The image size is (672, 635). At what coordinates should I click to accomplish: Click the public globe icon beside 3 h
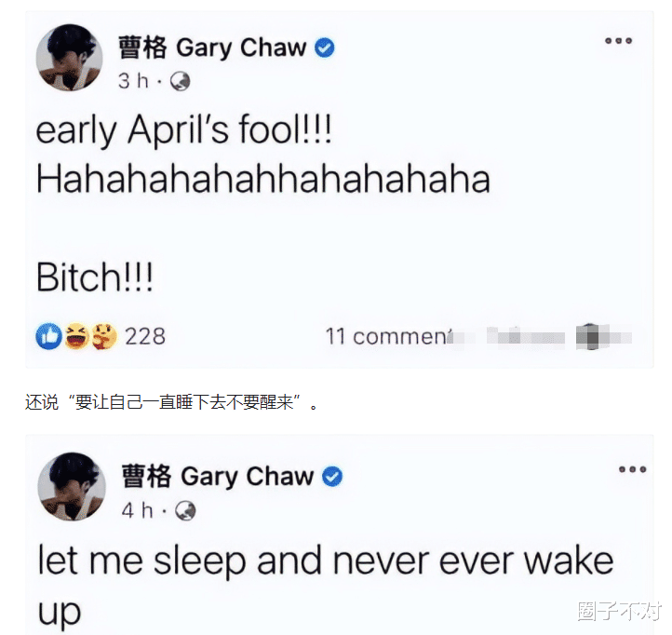point(180,81)
